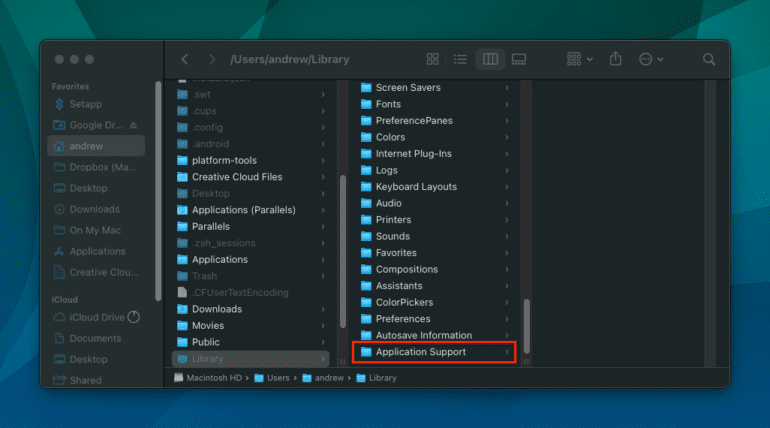Click the middle column's scrollbar
The height and width of the screenshot is (428, 770).
pyautogui.click(x=527, y=325)
